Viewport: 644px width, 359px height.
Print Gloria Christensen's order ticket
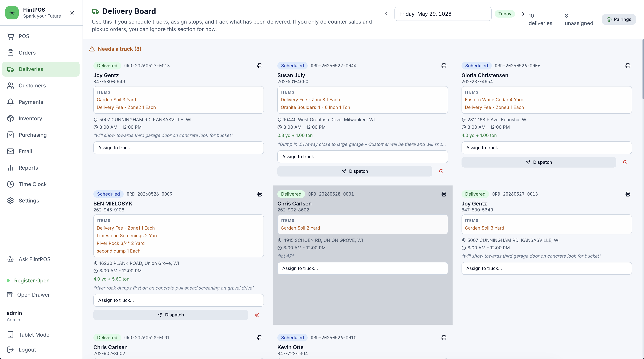pos(628,66)
